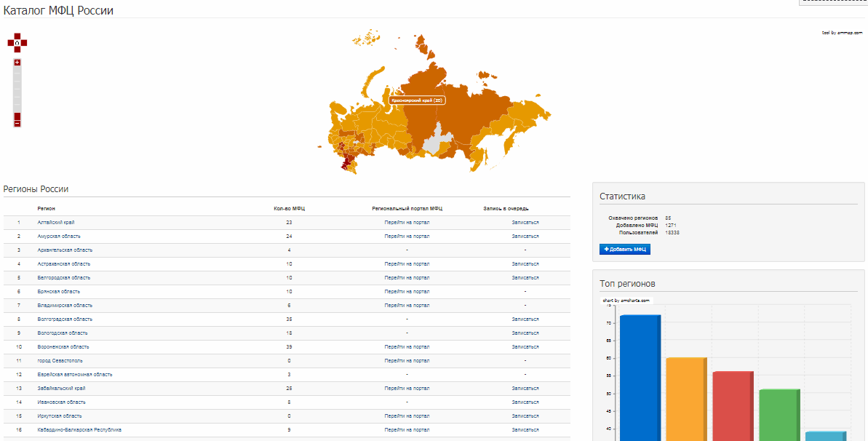
Task: Click the map zoom slider handle
Action: click(17, 116)
